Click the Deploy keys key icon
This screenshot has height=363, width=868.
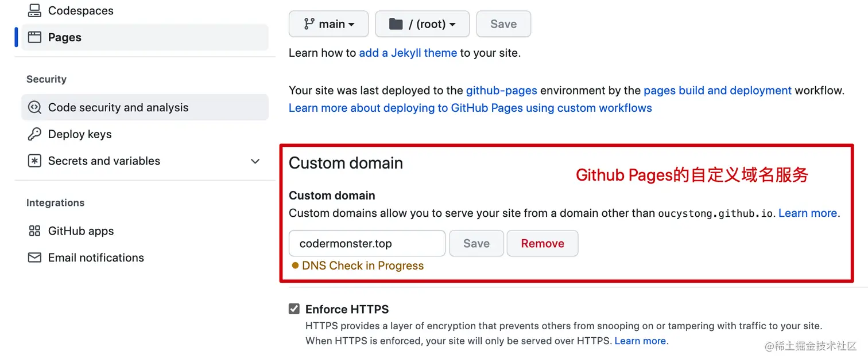(34, 134)
